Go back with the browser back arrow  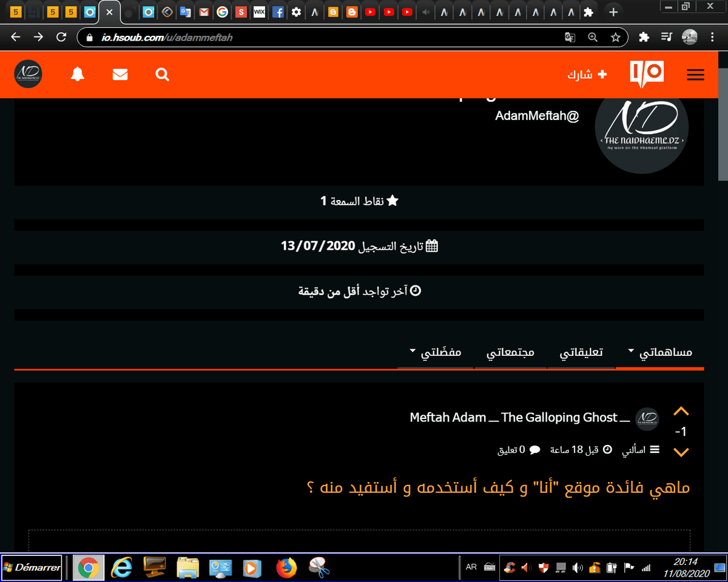pyautogui.click(x=16, y=37)
